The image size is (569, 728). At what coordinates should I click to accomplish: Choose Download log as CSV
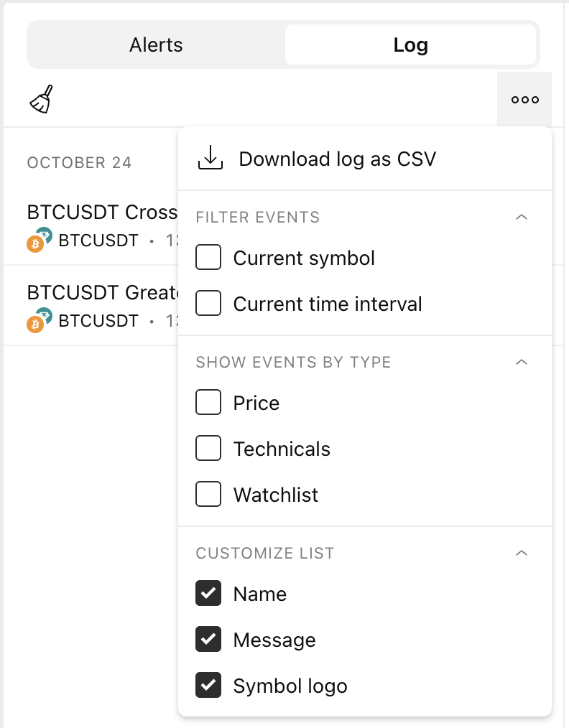tap(337, 159)
